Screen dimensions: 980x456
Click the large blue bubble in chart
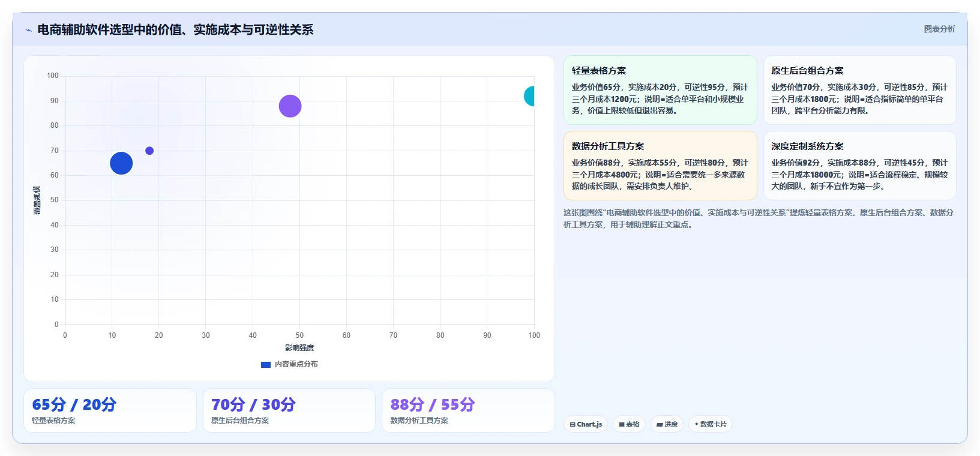(x=121, y=163)
